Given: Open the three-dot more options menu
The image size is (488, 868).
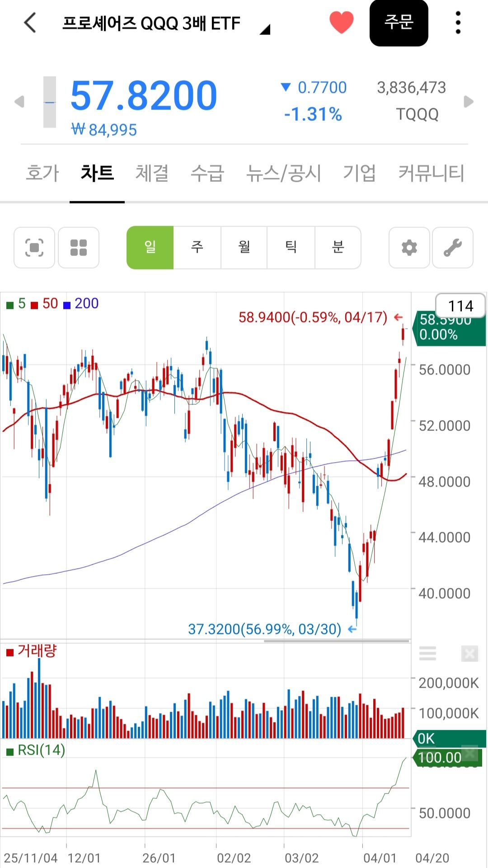Looking at the screenshot, I should (458, 23).
